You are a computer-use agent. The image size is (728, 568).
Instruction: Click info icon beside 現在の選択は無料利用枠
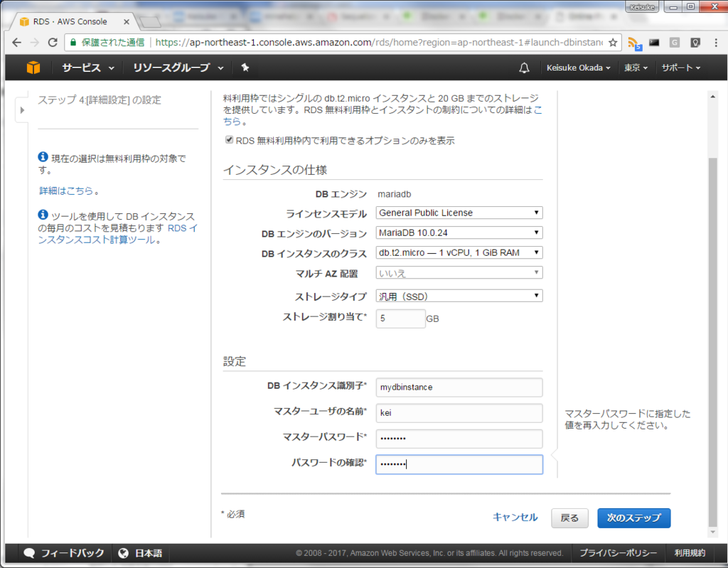click(x=43, y=157)
